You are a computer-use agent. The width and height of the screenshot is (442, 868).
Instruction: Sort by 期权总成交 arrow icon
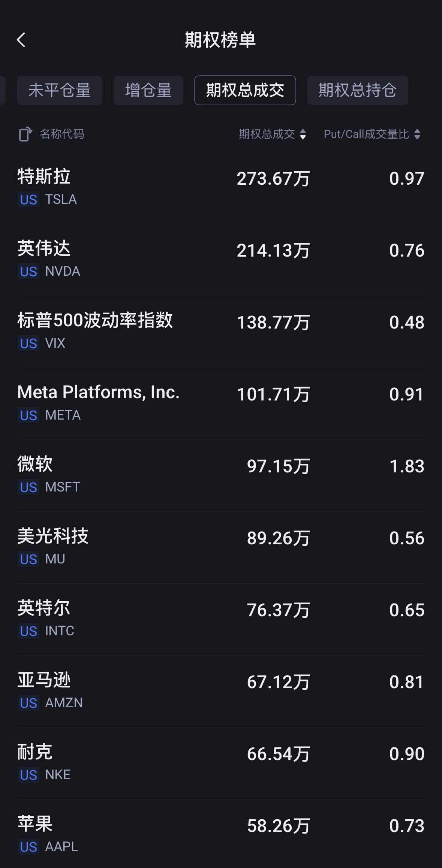[x=303, y=134]
